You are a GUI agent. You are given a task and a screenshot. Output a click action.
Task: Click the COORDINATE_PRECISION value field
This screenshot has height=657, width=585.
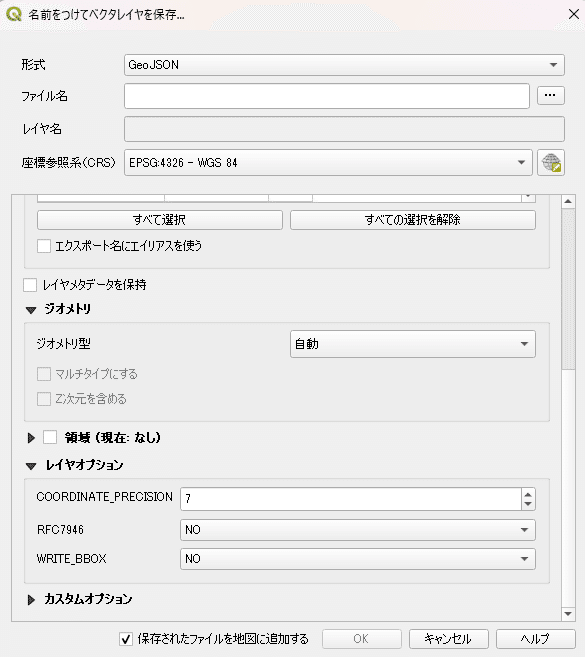click(x=351, y=499)
